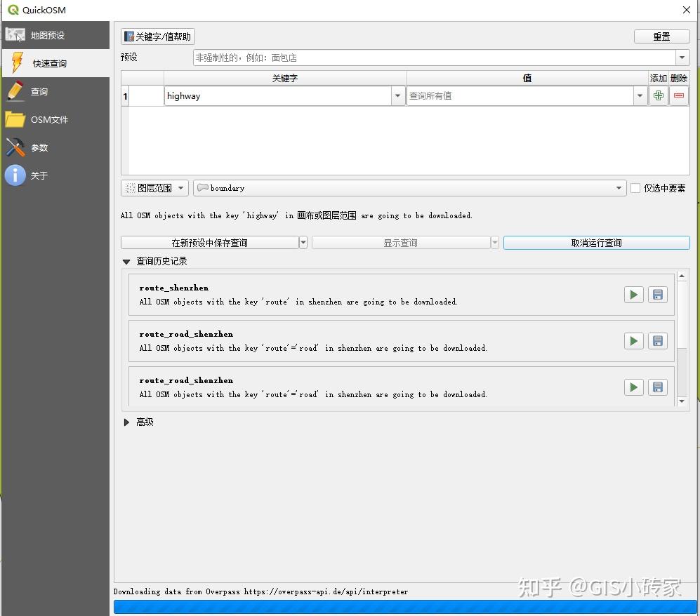Screen dimensions: 700x616
Task: Click 取消运行查询 cancel query button
Action: 596,243
